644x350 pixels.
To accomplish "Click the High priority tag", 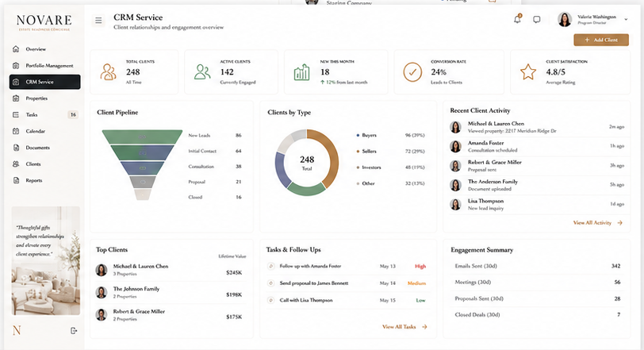I will pyautogui.click(x=420, y=266).
